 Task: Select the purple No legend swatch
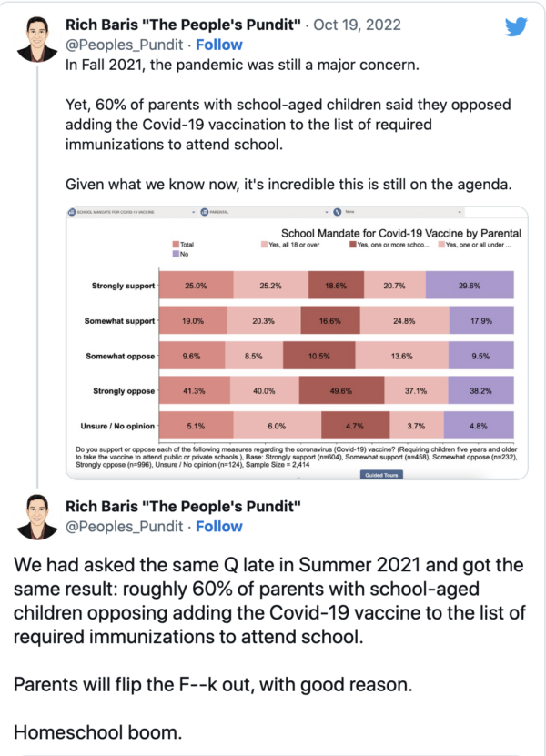coord(176,254)
